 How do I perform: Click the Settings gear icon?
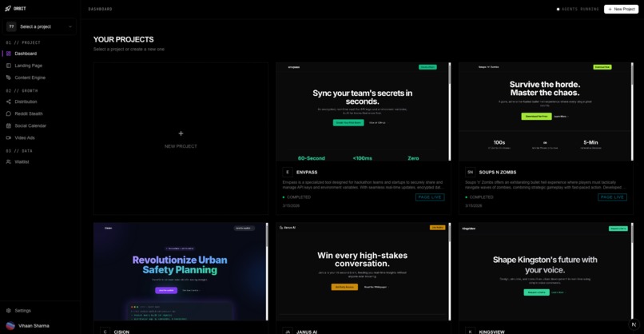(9, 311)
